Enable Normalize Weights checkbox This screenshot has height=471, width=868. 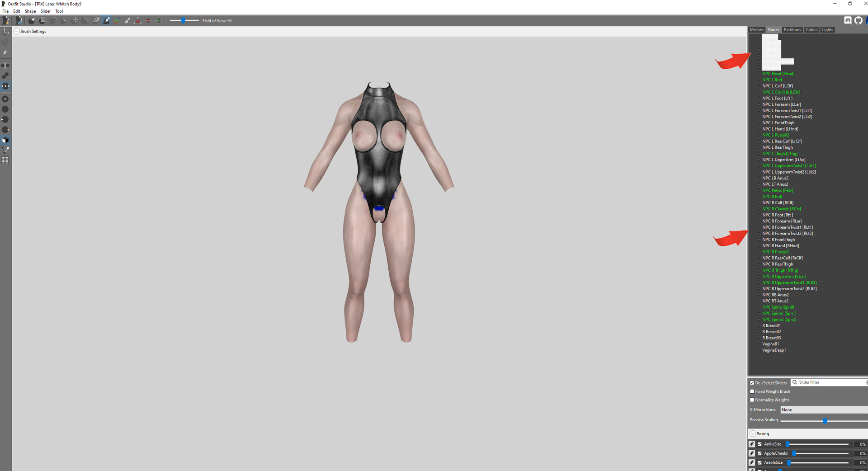[x=752, y=400]
